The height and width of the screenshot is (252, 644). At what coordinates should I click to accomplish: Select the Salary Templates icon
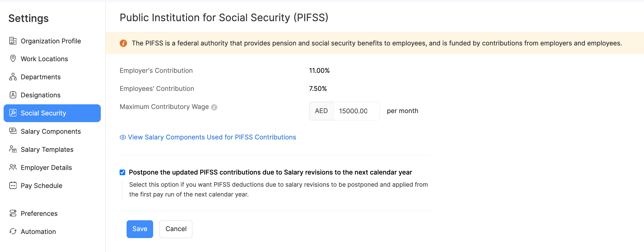pyautogui.click(x=13, y=149)
